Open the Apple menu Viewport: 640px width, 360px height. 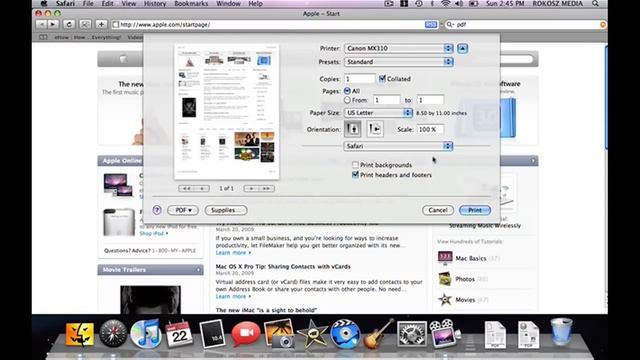pos(44,4)
